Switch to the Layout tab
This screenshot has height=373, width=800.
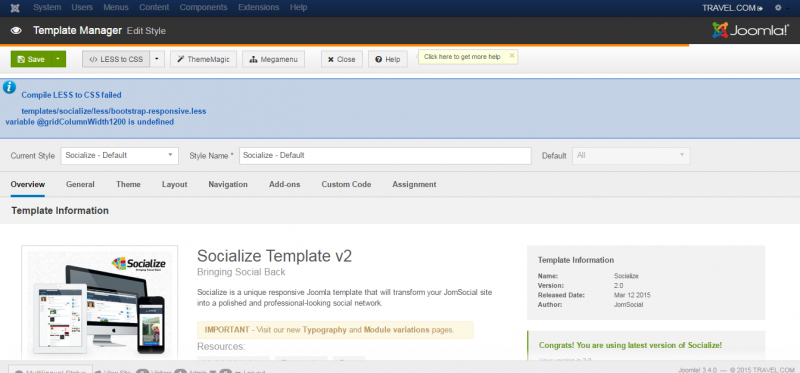[174, 184]
